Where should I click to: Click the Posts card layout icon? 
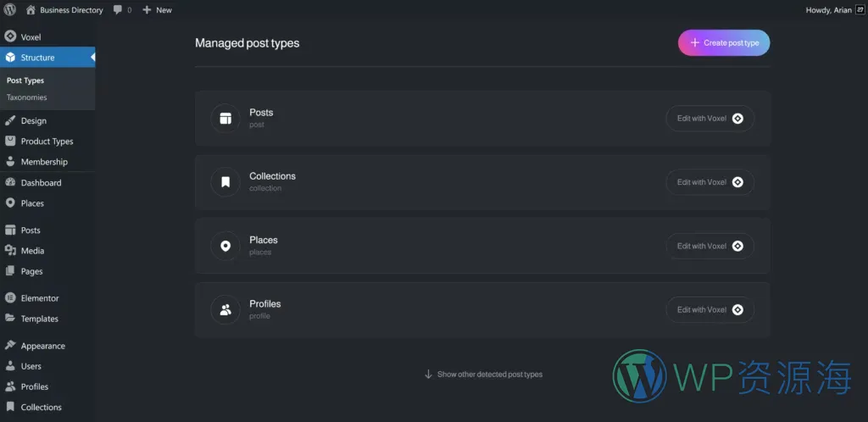(x=225, y=119)
